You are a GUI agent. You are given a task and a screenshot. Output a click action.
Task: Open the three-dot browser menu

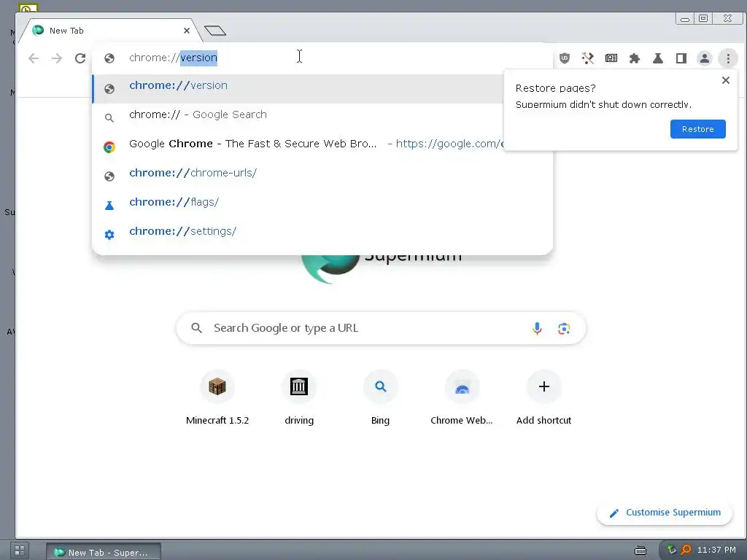(x=728, y=58)
